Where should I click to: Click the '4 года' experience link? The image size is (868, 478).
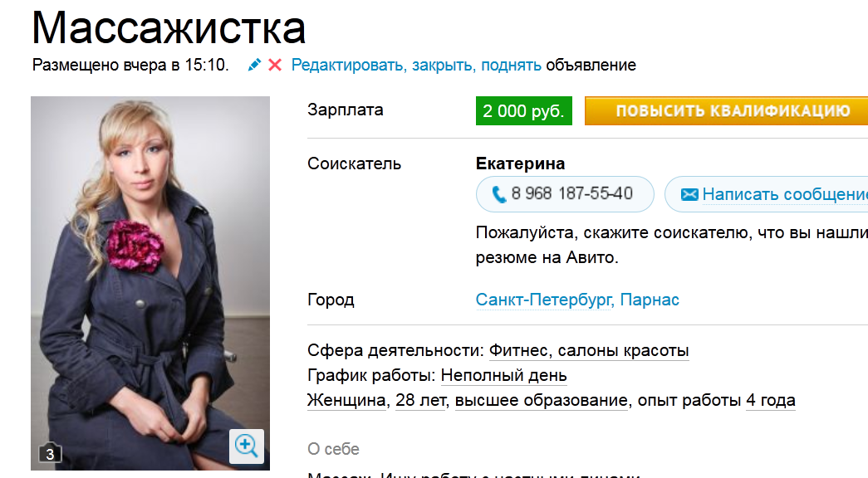771,400
